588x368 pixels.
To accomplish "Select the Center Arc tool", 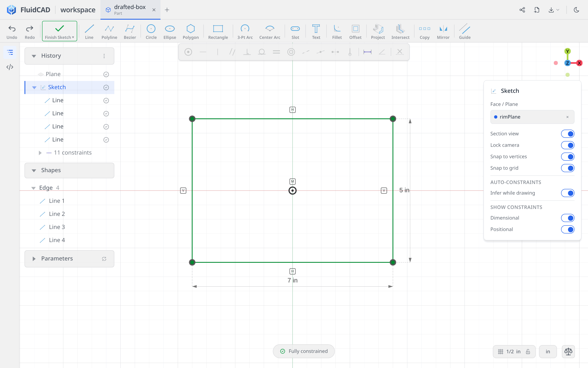I will 270,31.
